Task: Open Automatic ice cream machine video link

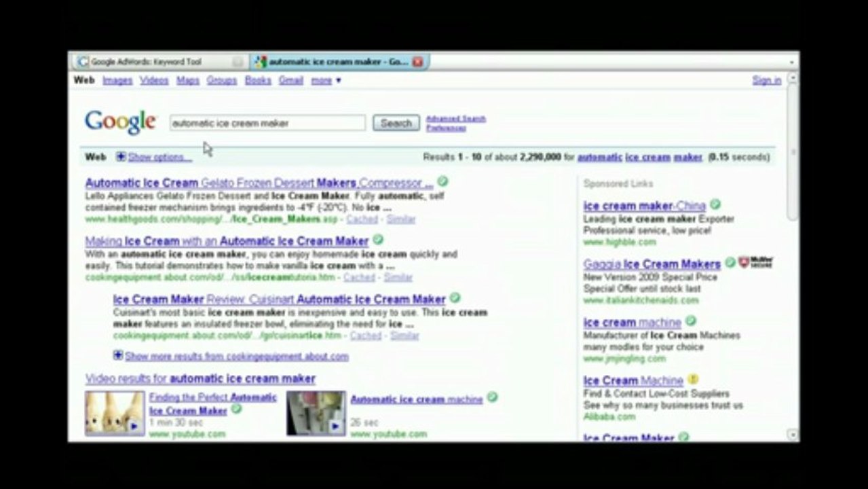Action: pos(417,399)
